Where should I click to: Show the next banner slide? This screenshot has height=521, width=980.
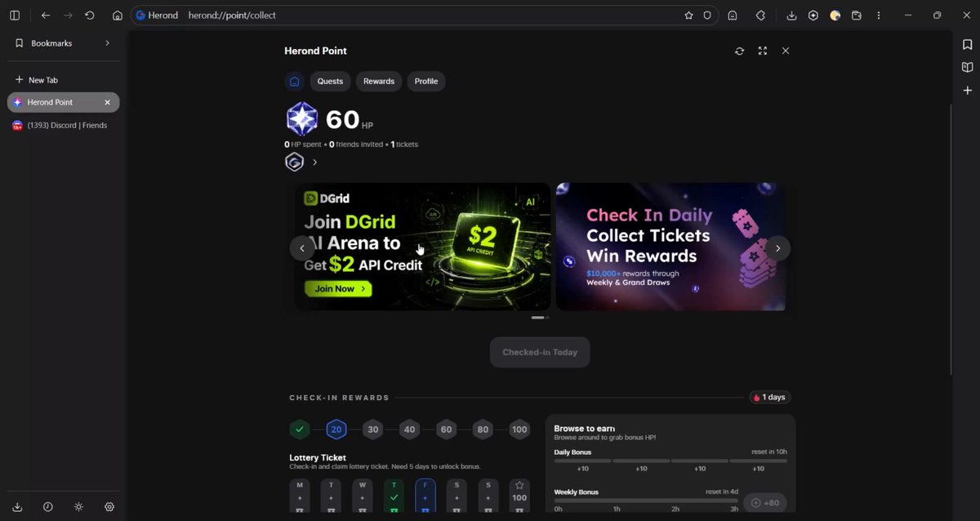(x=777, y=247)
